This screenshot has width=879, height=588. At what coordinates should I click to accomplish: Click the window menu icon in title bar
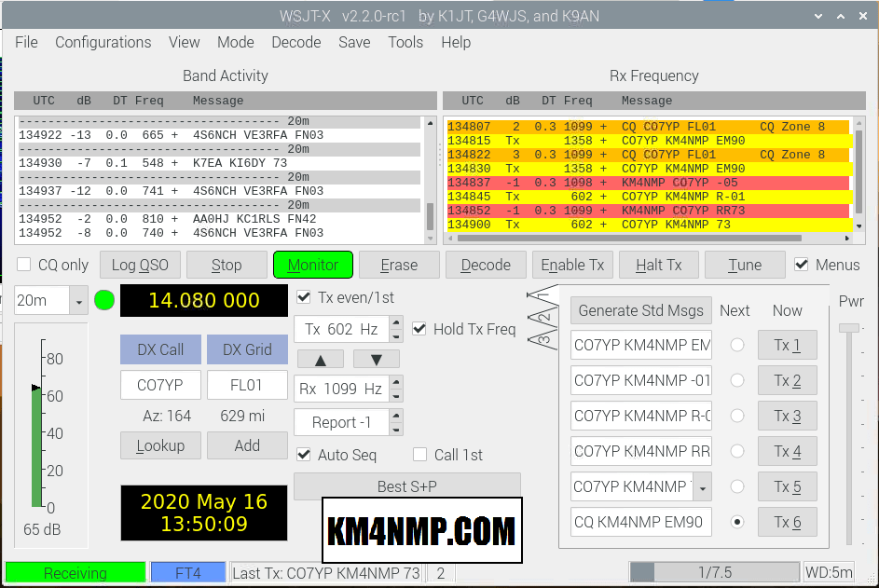point(14,16)
